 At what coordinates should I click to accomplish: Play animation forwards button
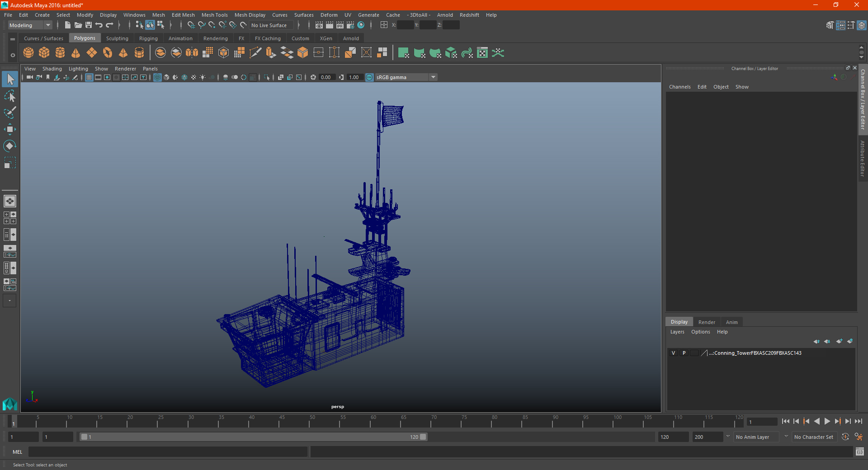827,421
